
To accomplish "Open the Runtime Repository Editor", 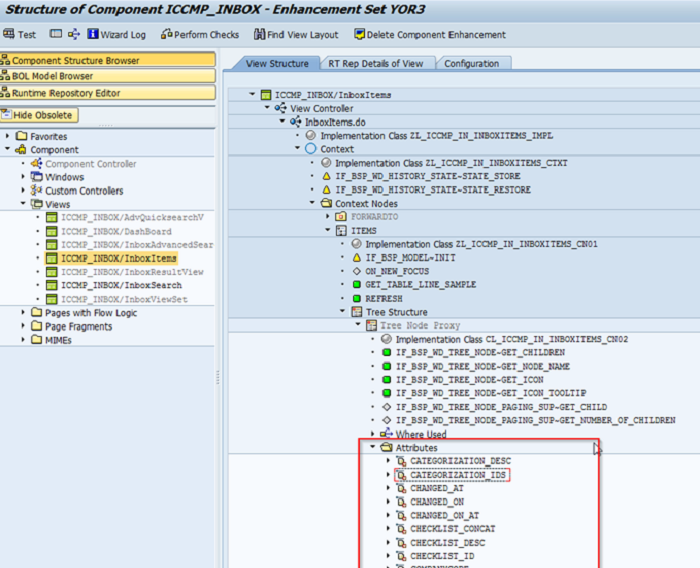I will coord(108,92).
